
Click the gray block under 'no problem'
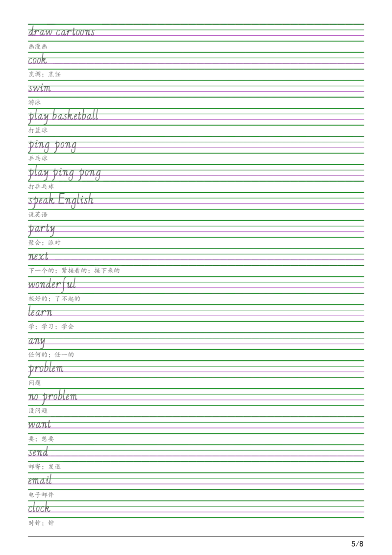[x=39, y=411]
